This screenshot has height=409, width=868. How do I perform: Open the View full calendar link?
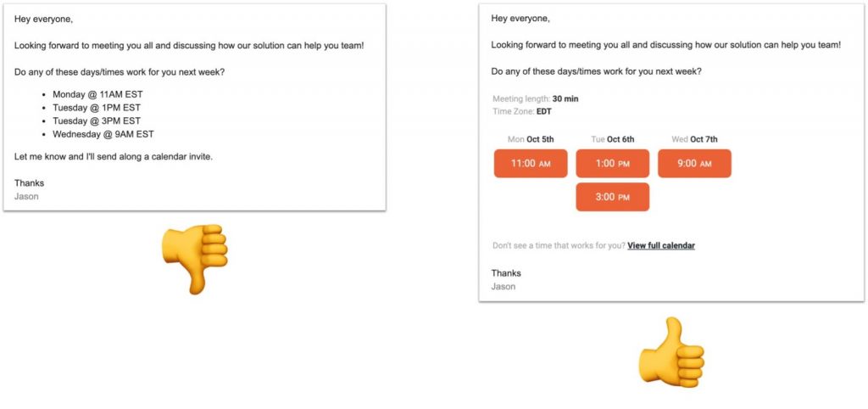pos(661,245)
